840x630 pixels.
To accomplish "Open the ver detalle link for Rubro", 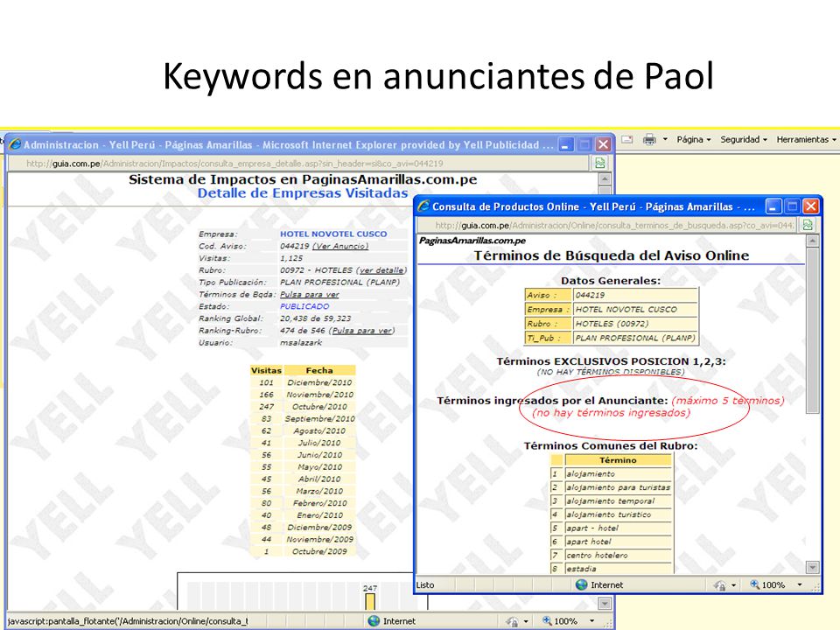I will (382, 270).
